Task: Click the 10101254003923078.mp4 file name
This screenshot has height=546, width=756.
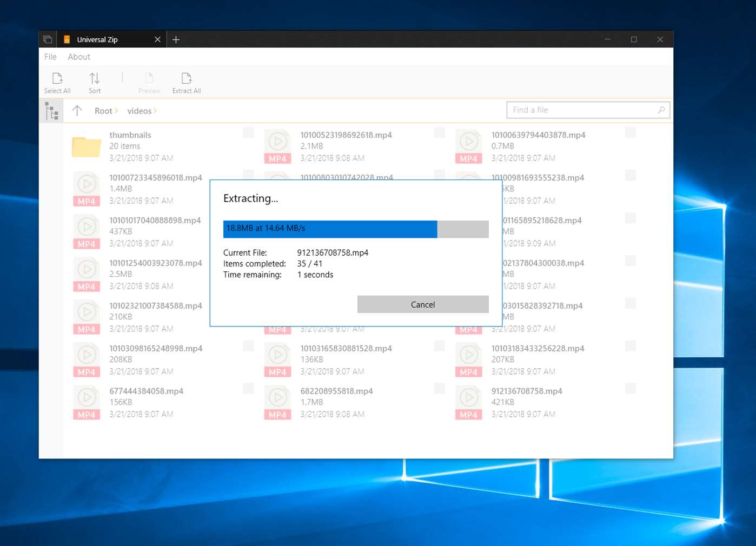Action: pyautogui.click(x=156, y=263)
